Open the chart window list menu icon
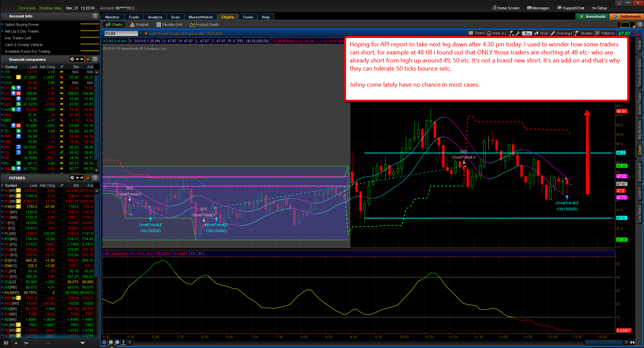644x348 pixels. click(x=640, y=25)
